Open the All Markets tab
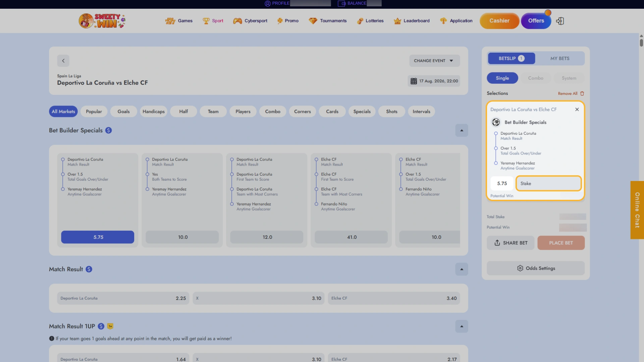The image size is (644, 362). (x=63, y=112)
